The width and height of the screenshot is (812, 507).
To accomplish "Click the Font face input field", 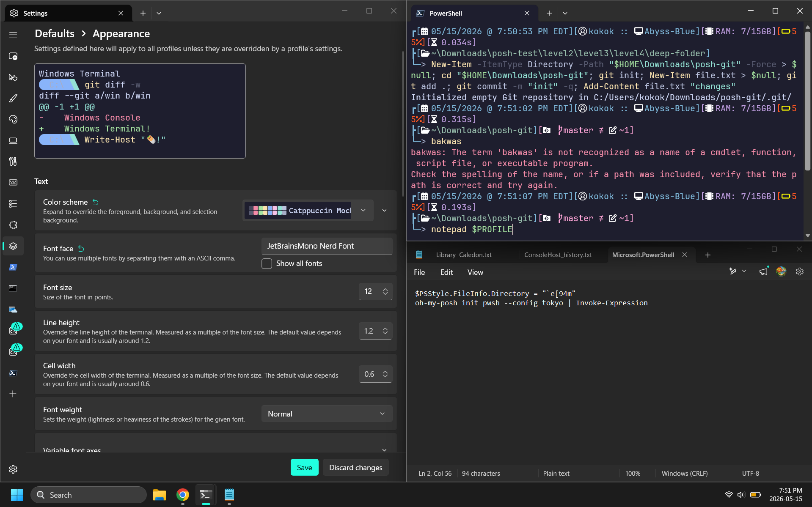I will click(327, 246).
